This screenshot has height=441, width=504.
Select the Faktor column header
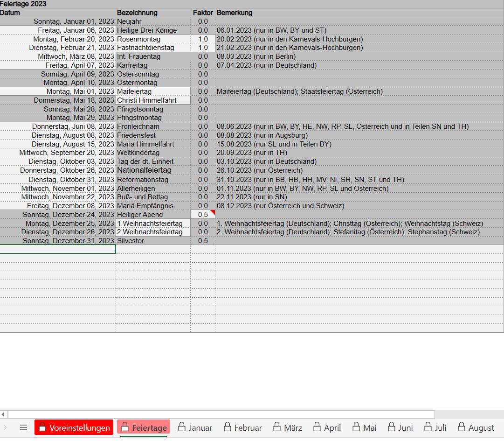tap(203, 13)
